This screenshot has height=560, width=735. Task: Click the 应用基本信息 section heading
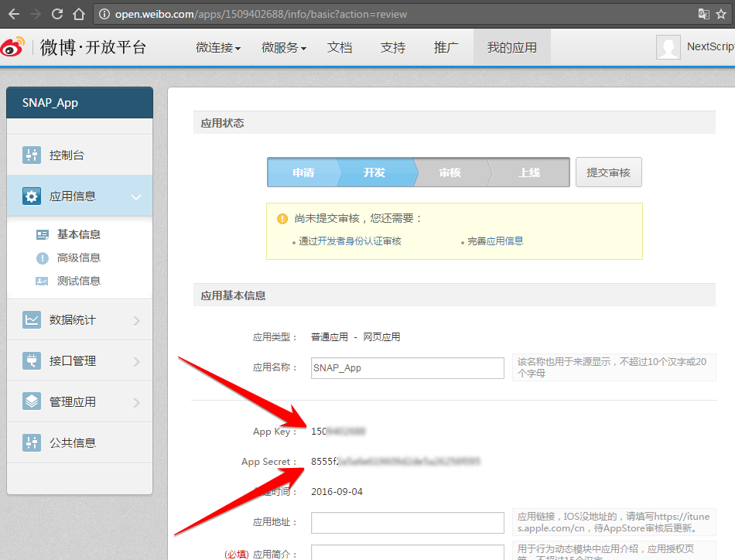click(x=233, y=295)
